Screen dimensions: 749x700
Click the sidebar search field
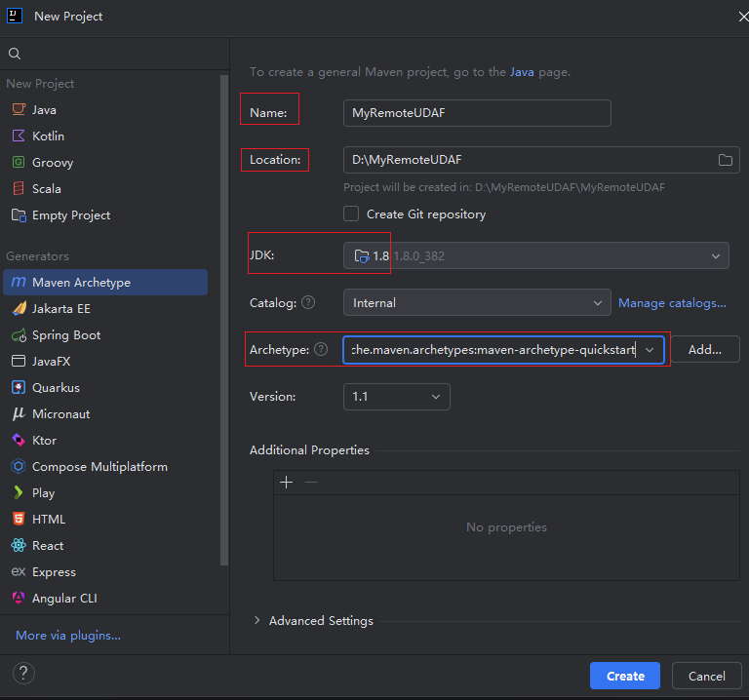tap(115, 54)
